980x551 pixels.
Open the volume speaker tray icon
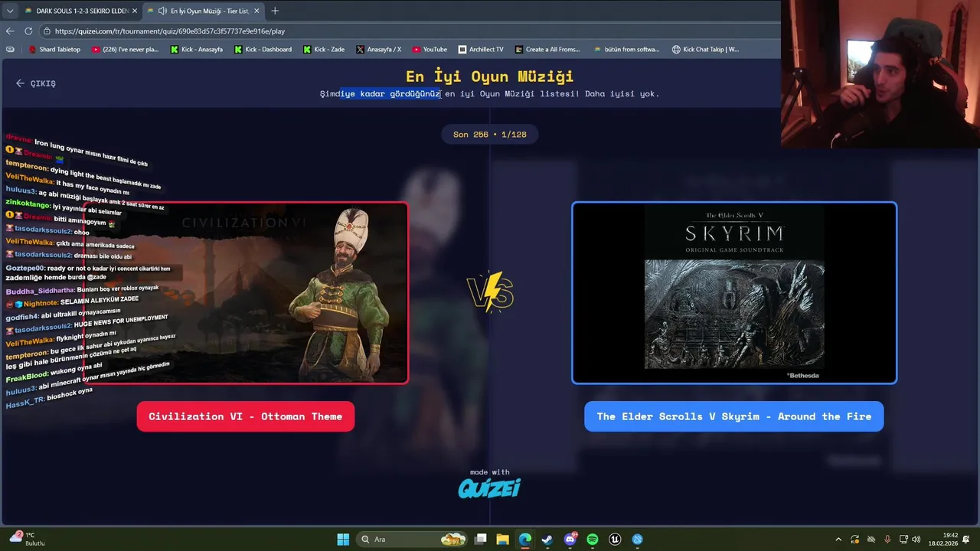click(917, 539)
